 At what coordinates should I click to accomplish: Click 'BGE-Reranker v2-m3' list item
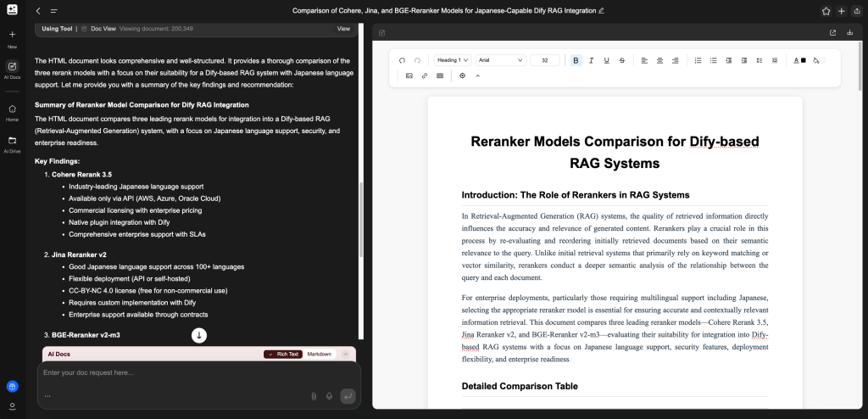pyautogui.click(x=84, y=335)
